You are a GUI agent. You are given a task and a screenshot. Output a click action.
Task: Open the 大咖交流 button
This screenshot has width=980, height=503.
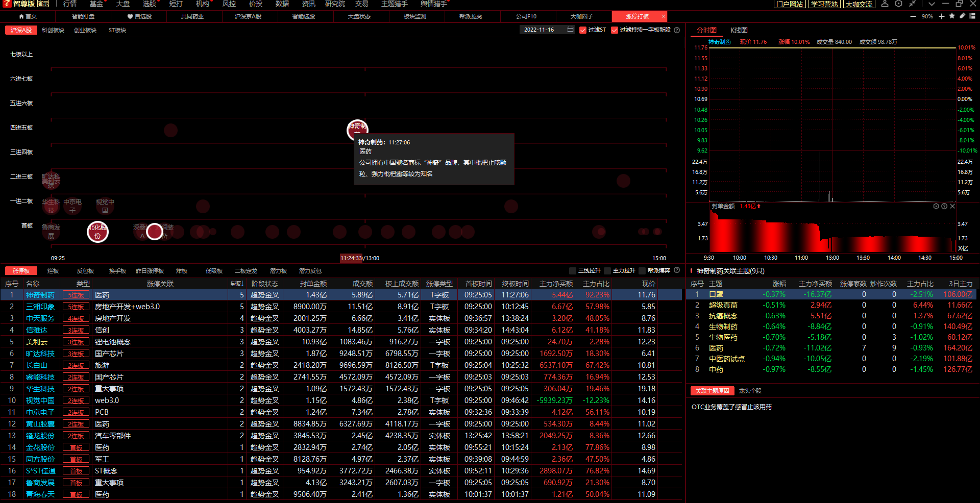(x=859, y=4)
